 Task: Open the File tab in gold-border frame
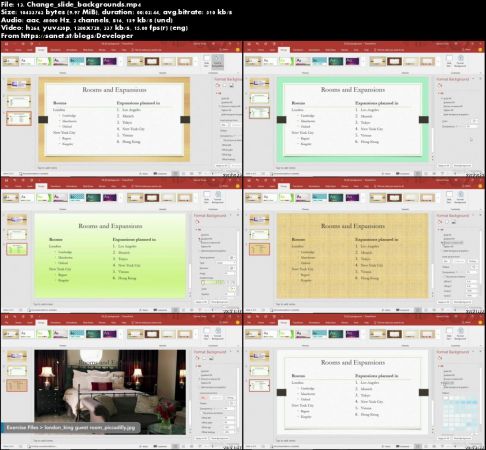[7, 50]
